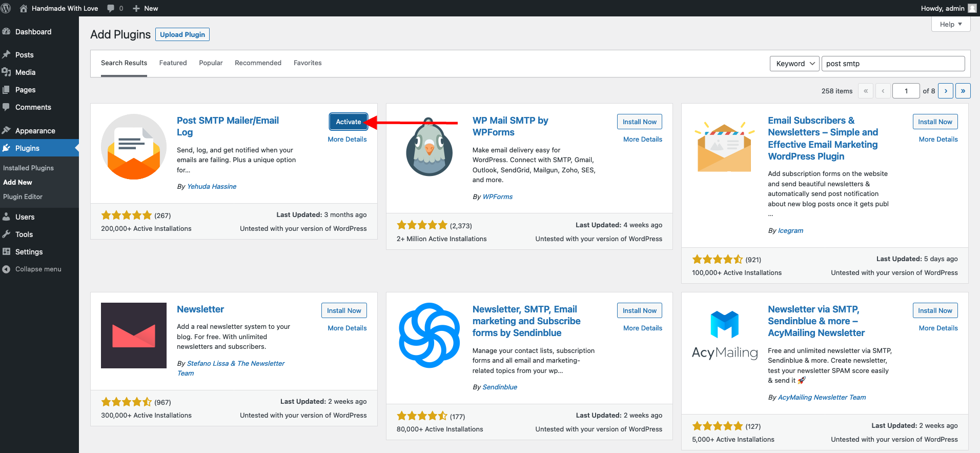Click the Tools wrench icon
Viewport: 980px width, 453px height.
click(6, 234)
